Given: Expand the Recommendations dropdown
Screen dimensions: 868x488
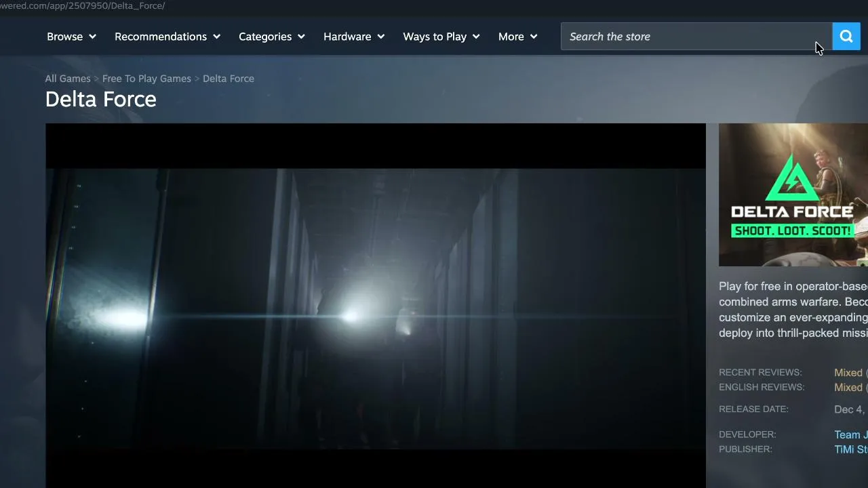Looking at the screenshot, I should point(167,37).
